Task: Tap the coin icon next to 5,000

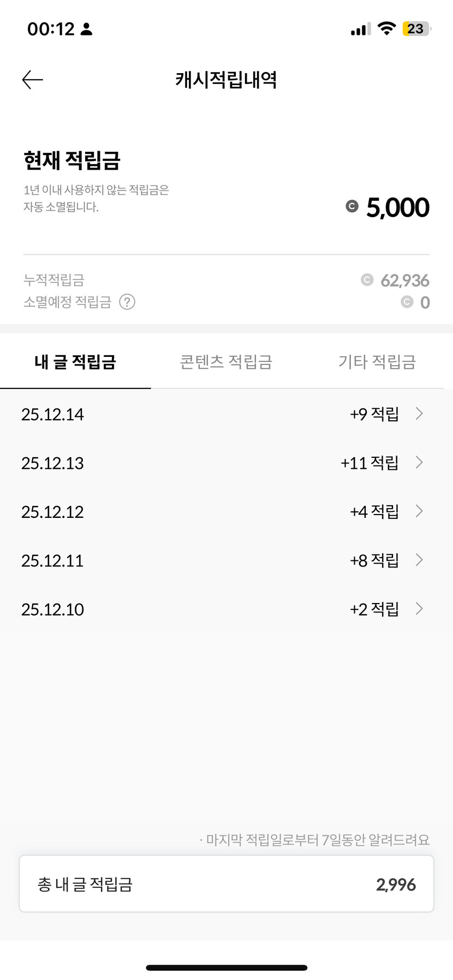Action: pyautogui.click(x=352, y=206)
